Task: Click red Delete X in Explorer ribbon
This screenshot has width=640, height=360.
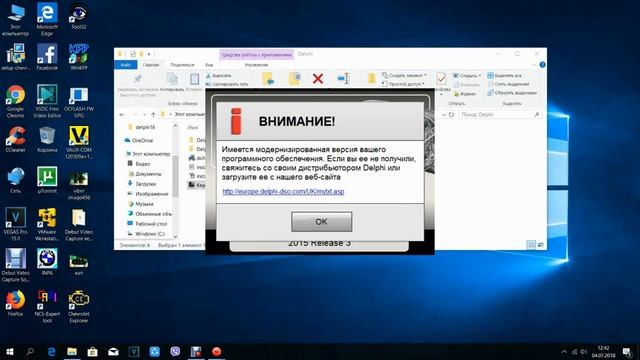Action: [x=318, y=78]
